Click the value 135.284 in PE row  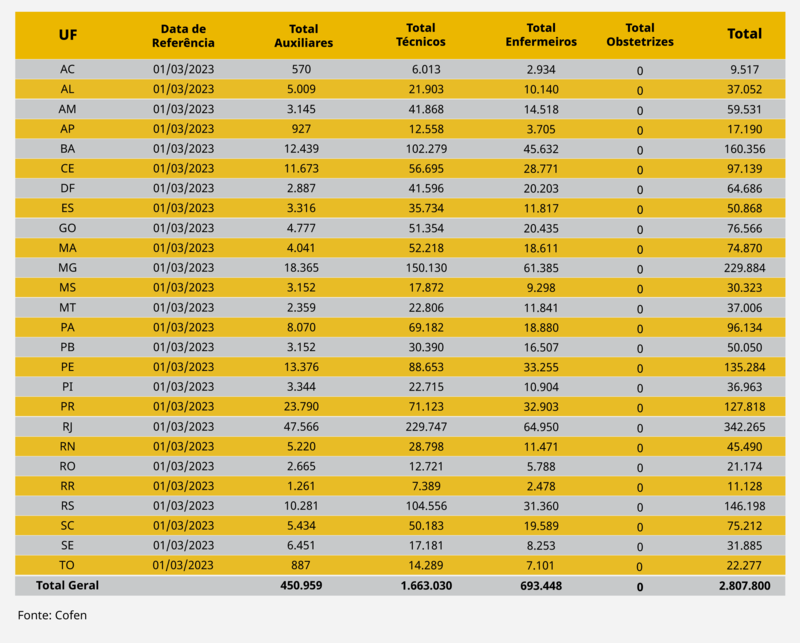(x=744, y=367)
